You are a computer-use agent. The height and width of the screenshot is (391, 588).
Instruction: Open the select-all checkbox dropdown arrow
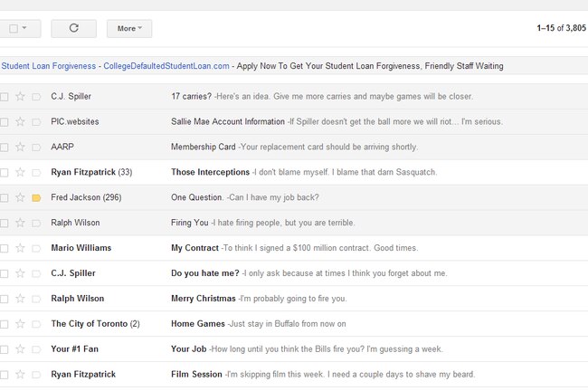[x=24, y=28]
